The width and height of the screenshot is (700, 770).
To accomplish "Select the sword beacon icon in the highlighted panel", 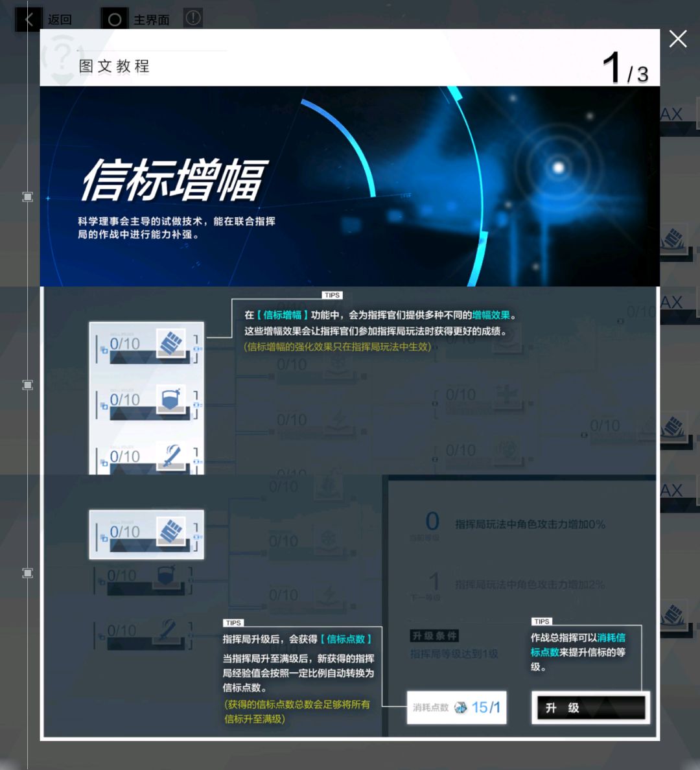I will point(171,456).
